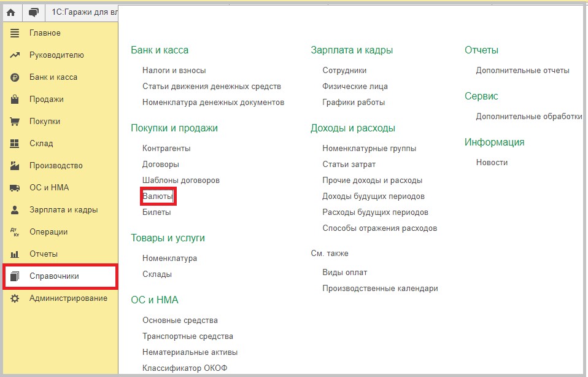Open Графики работы
This screenshot has width=588, height=377.
(354, 103)
